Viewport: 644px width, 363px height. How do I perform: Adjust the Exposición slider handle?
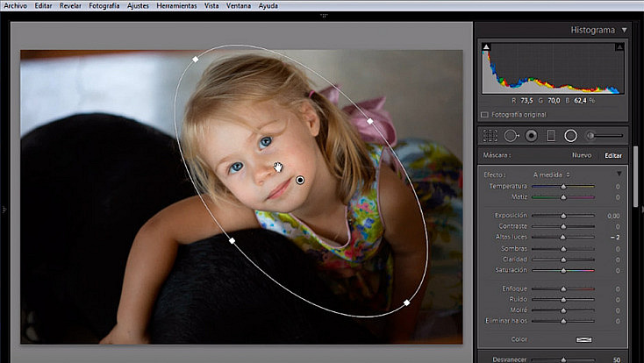click(x=563, y=216)
